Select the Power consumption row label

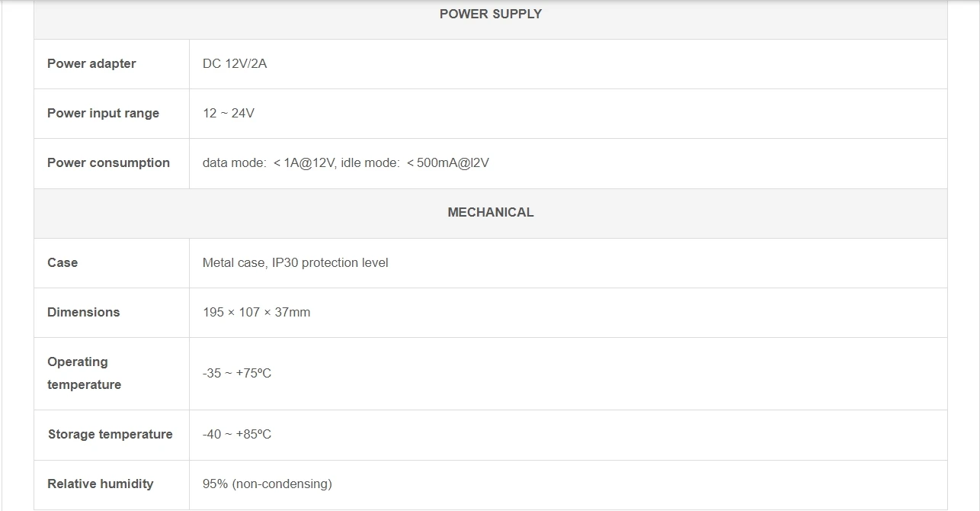[x=108, y=162]
